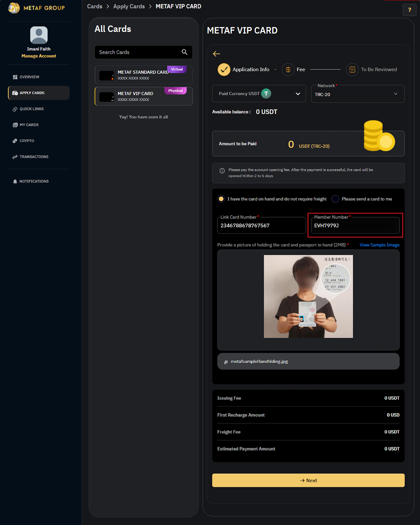The width and height of the screenshot is (420, 525).
Task: Click the Physical badge on VIP Card
Action: click(x=176, y=91)
